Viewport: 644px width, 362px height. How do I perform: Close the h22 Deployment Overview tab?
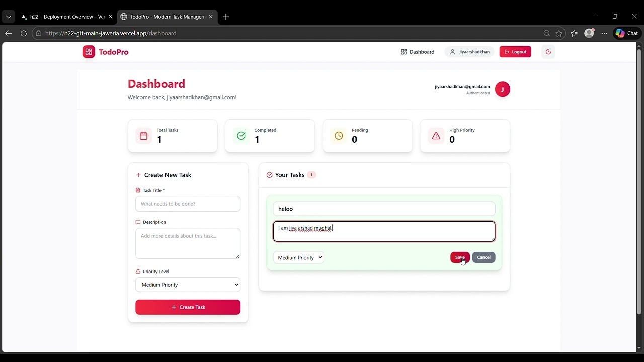[x=111, y=17]
